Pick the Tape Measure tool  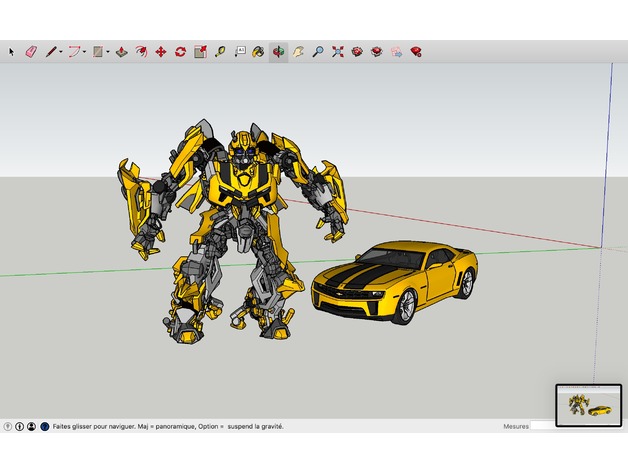coord(220,52)
